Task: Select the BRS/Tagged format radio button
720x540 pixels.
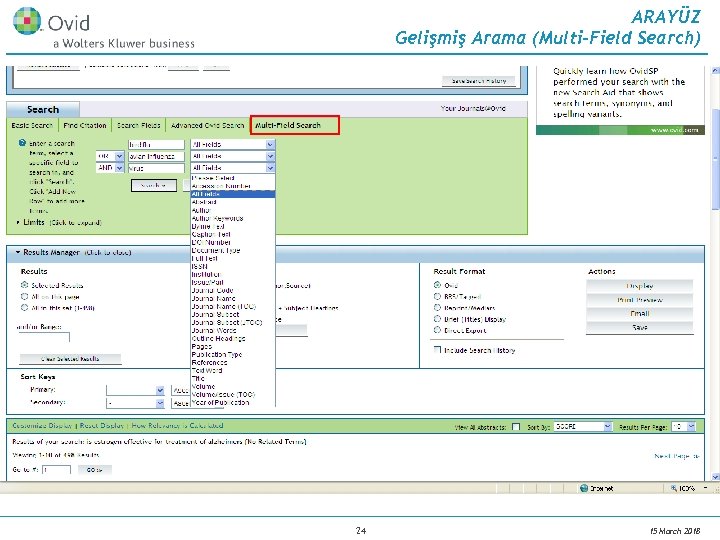Action: 437,297
